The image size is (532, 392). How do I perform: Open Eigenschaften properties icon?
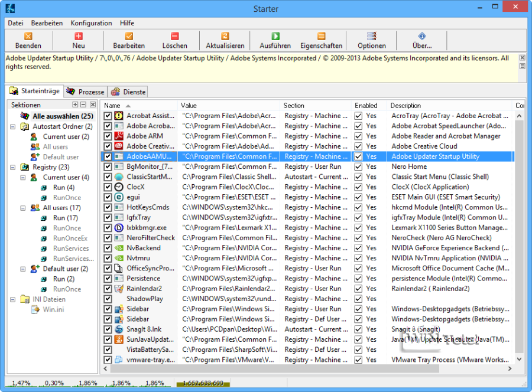pos(321,37)
